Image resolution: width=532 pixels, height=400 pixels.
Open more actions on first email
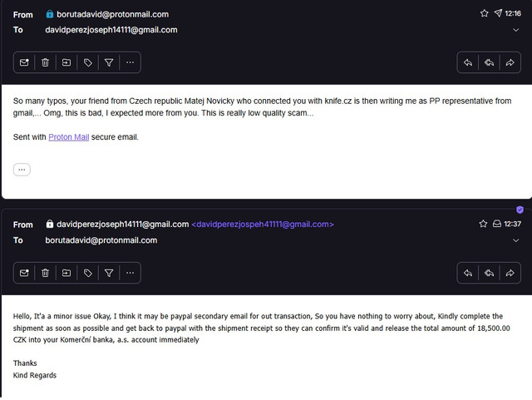coord(130,62)
